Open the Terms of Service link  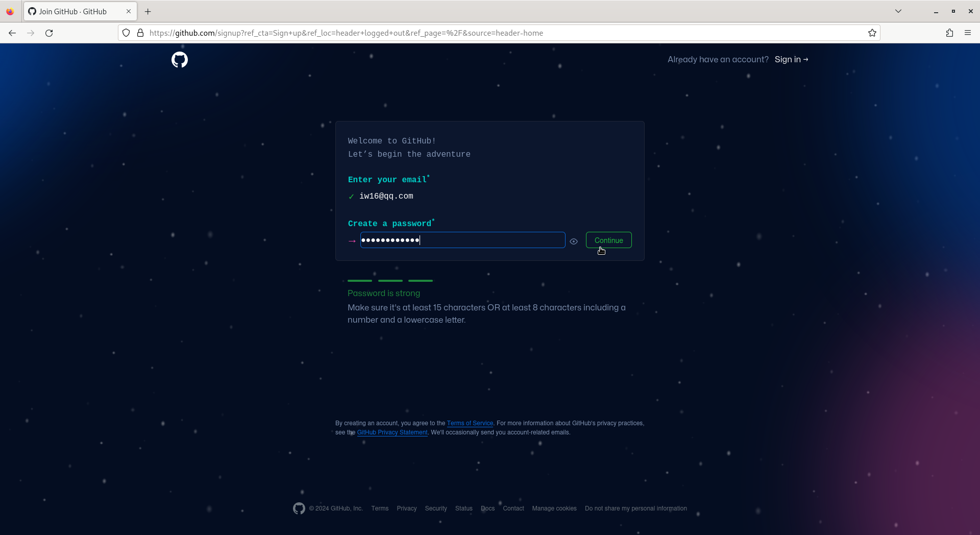(470, 423)
